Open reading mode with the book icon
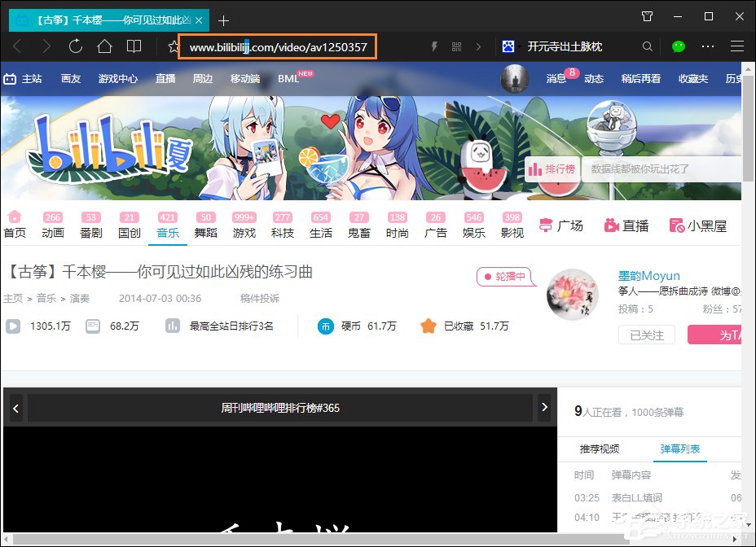Screen dimensions: 756x547 click(134, 46)
